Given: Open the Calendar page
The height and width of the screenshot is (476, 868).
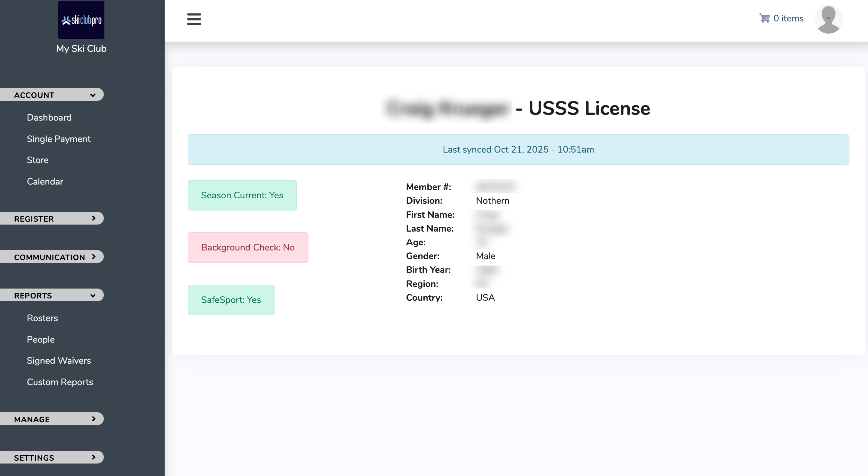Looking at the screenshot, I should click(x=45, y=181).
